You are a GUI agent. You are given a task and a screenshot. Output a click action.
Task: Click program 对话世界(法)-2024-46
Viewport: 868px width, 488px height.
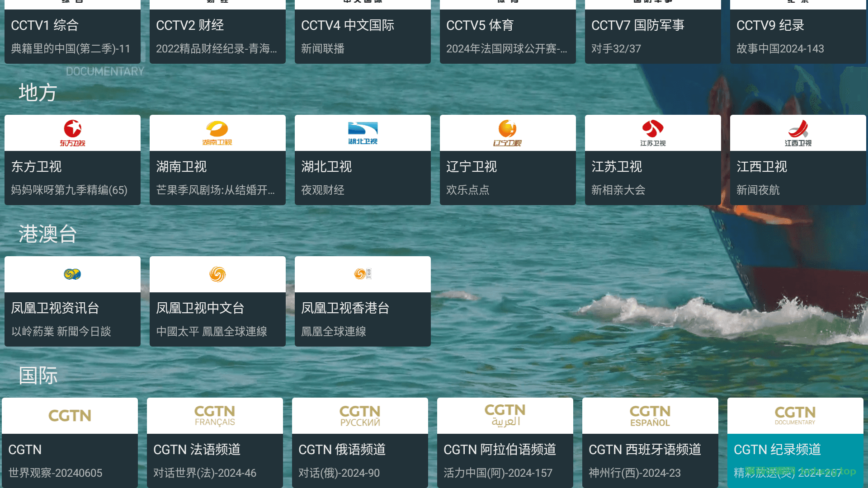pos(205,473)
